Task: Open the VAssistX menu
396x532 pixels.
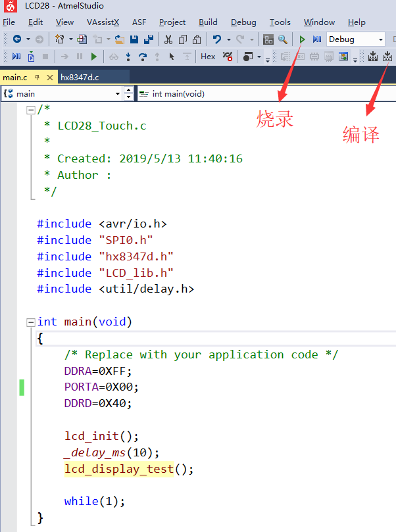Action: 103,22
